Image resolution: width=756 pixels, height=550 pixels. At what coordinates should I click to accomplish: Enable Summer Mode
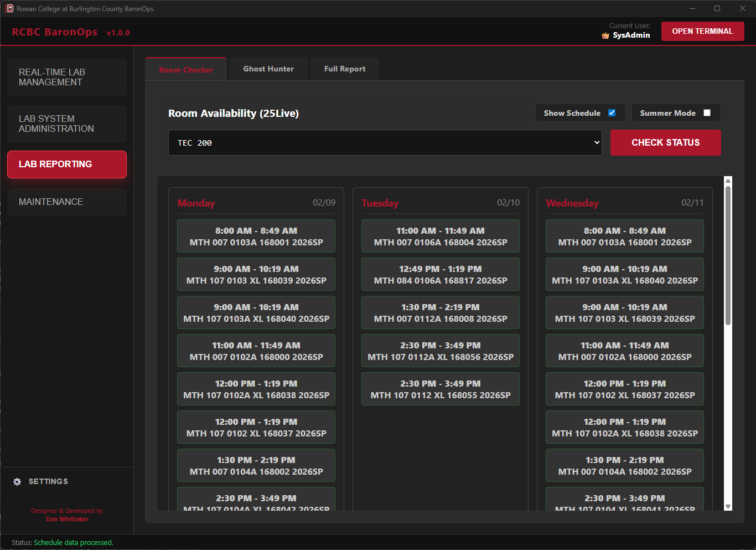pyautogui.click(x=707, y=112)
